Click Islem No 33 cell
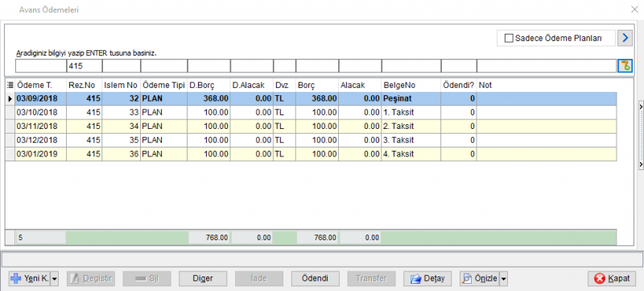This screenshot has width=644, height=291. point(122,112)
